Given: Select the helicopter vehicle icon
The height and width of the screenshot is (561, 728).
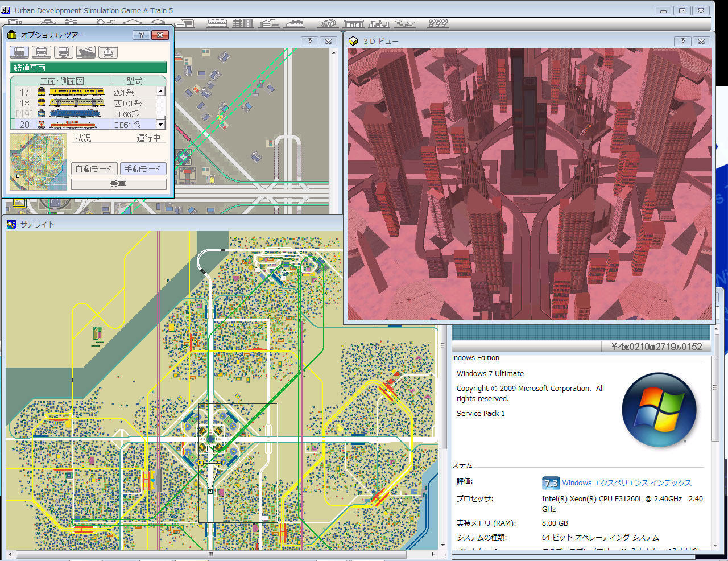Looking at the screenshot, I should pos(108,52).
